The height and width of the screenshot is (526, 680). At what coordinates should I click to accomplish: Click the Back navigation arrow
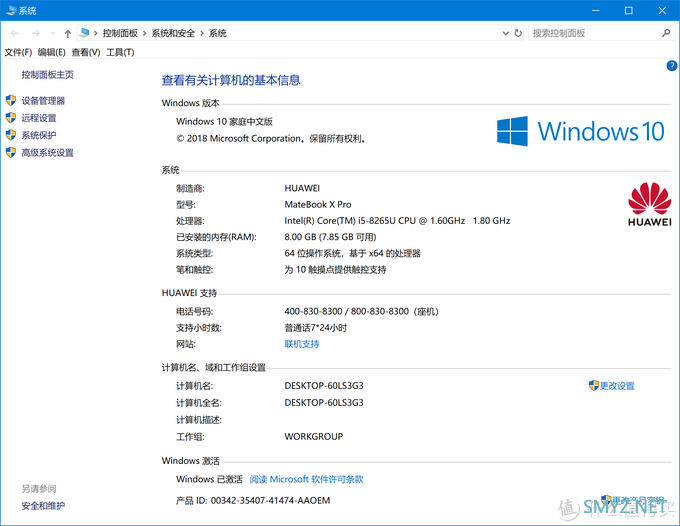[x=15, y=33]
